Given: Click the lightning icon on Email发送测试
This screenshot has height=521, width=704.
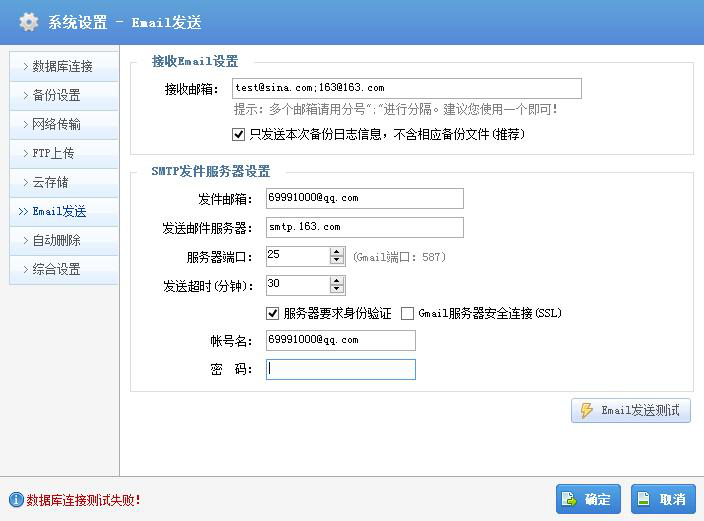Looking at the screenshot, I should tap(586, 410).
